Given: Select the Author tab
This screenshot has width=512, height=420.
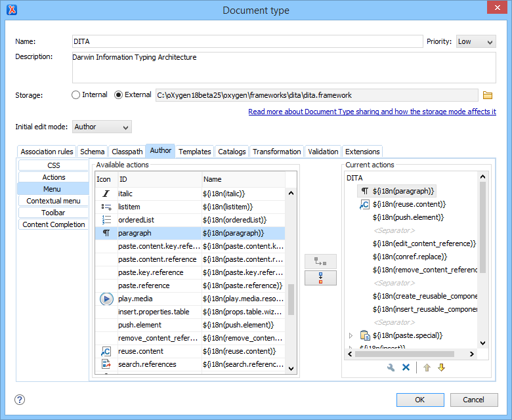Looking at the screenshot, I should [160, 151].
